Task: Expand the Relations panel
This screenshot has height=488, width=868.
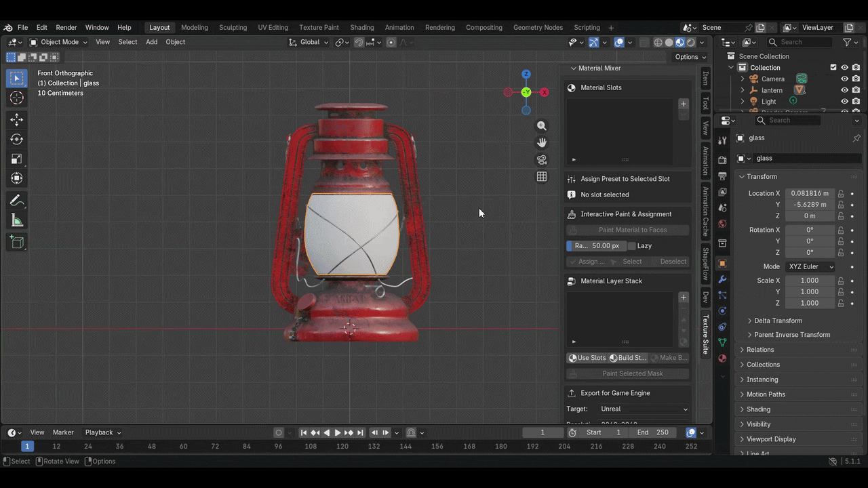Action: click(760, 350)
